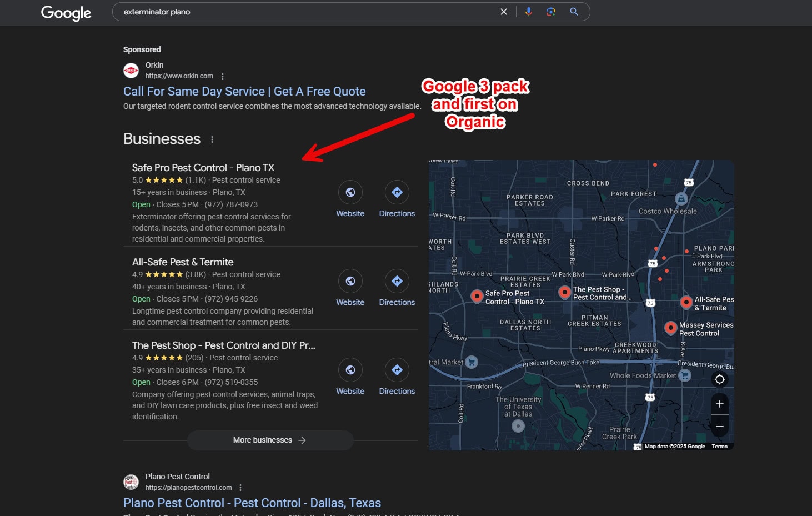The width and height of the screenshot is (812, 516).
Task: Open map Terms link
Action: coord(720,447)
